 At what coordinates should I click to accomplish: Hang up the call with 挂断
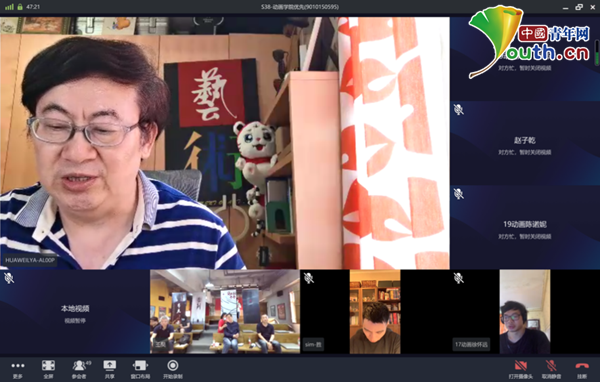(x=582, y=369)
